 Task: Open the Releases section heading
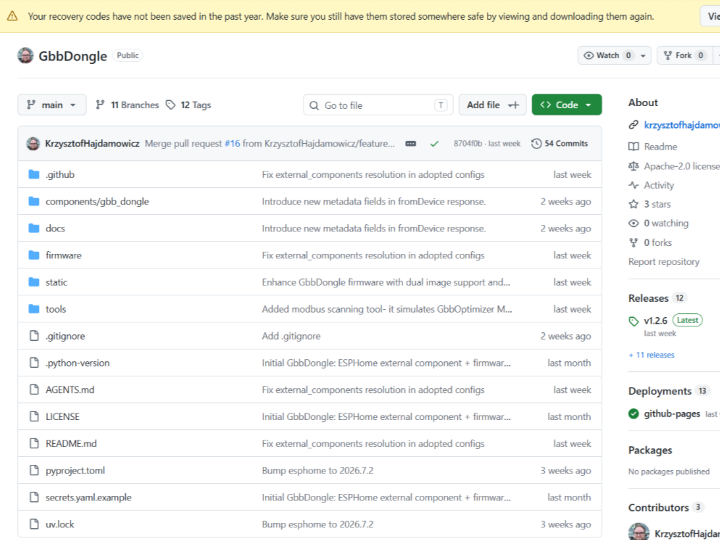pos(648,298)
